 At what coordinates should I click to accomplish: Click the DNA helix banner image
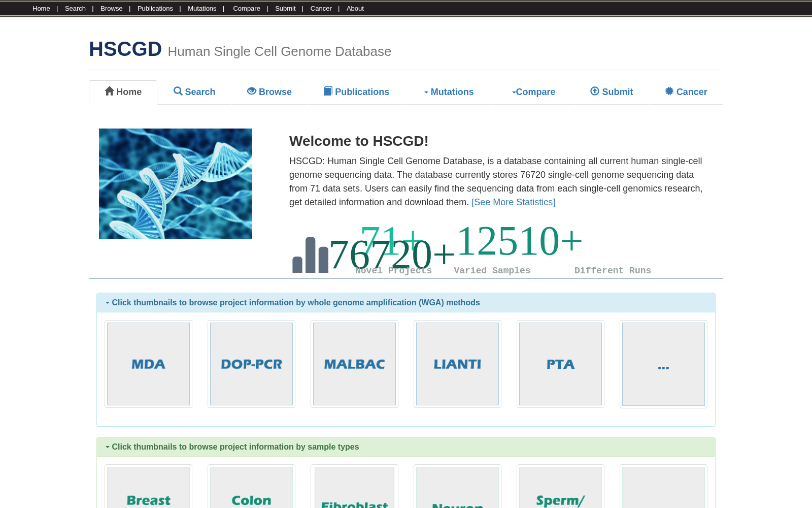click(x=176, y=184)
